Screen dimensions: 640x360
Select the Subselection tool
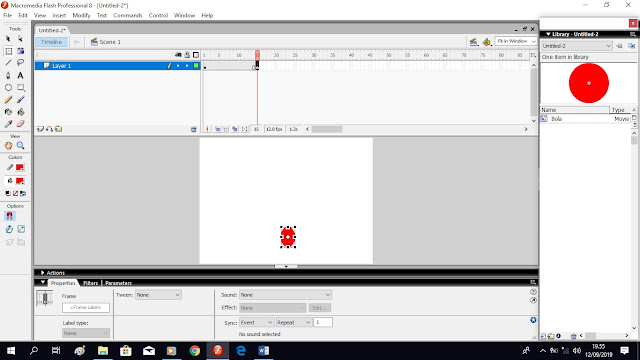pyautogui.click(x=20, y=39)
